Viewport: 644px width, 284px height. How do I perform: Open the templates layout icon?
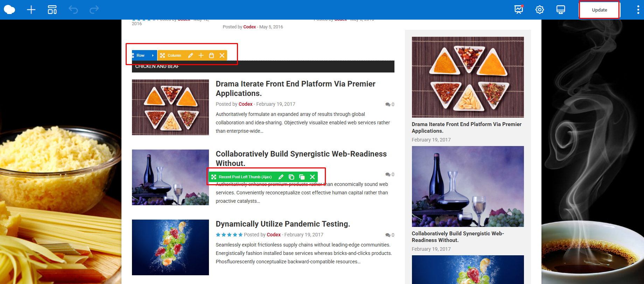pyautogui.click(x=52, y=10)
